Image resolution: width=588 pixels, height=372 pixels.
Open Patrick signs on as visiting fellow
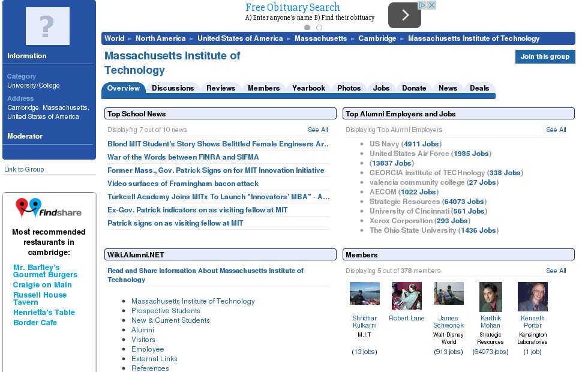(175, 223)
